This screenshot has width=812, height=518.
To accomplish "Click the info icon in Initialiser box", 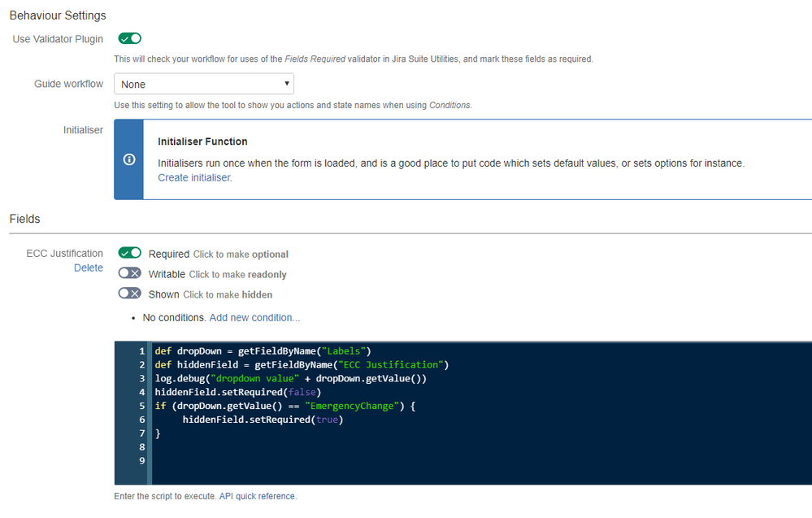I will (129, 159).
